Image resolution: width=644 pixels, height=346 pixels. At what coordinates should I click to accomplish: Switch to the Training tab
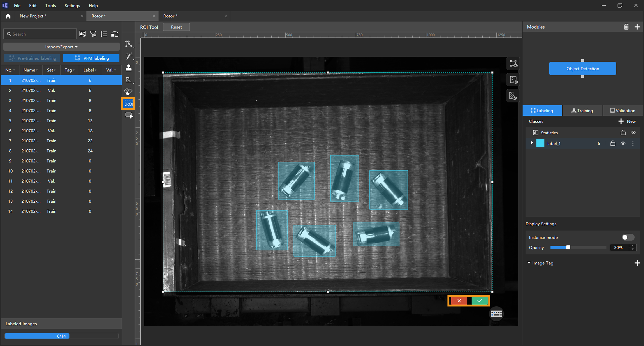coord(582,111)
